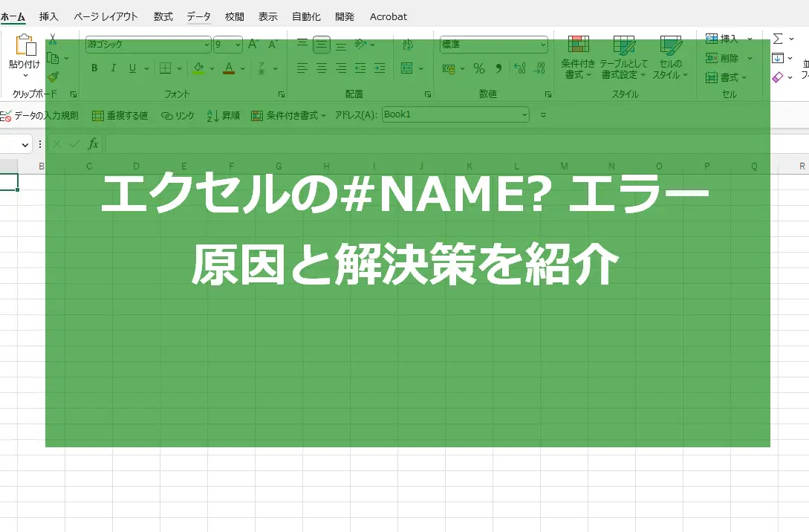This screenshot has height=532, width=809.
Task: Click the insert function fx icon
Action: point(93,144)
